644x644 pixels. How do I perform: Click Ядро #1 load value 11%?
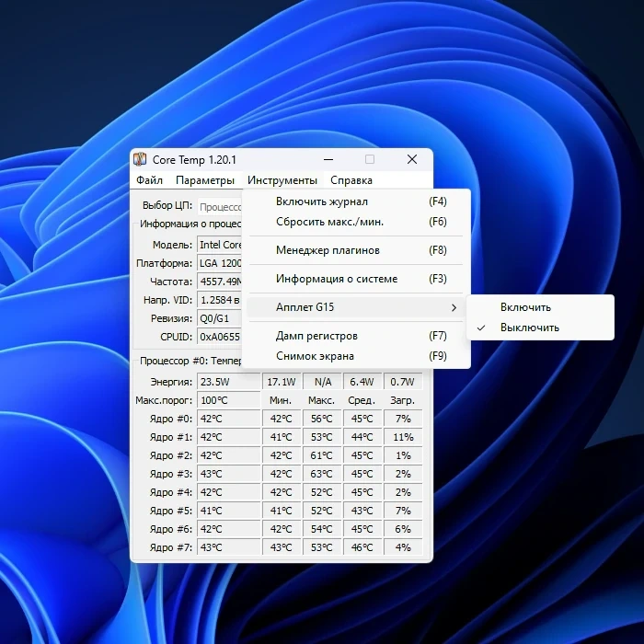click(x=403, y=437)
